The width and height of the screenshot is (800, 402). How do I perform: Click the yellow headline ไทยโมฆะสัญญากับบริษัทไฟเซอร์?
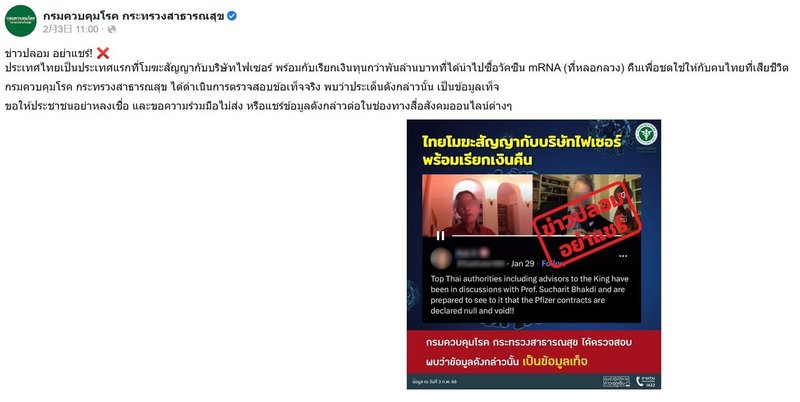[x=522, y=142]
